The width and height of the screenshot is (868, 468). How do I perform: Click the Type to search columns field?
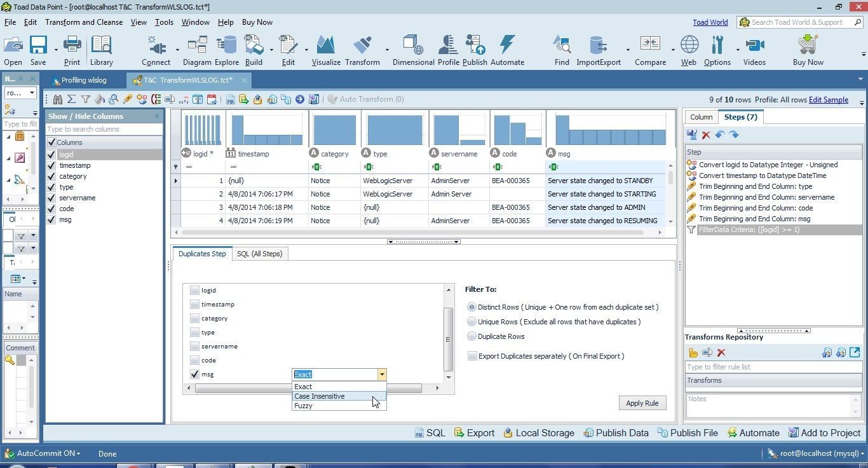(104, 129)
